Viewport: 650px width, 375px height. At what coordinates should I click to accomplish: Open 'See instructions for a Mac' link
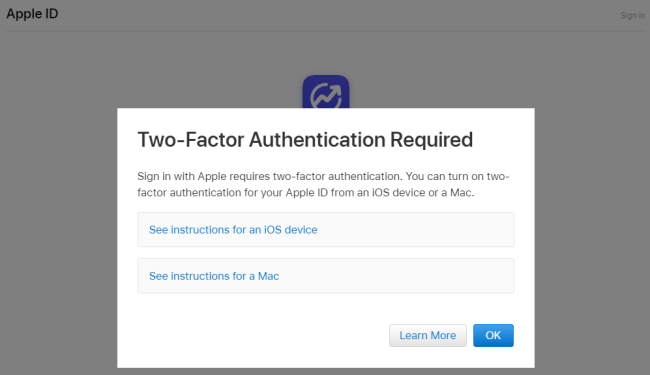pyautogui.click(x=214, y=276)
